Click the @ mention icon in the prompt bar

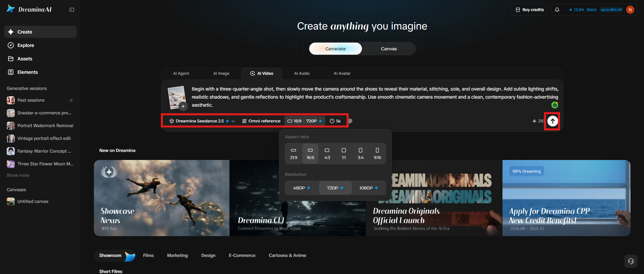click(x=350, y=121)
